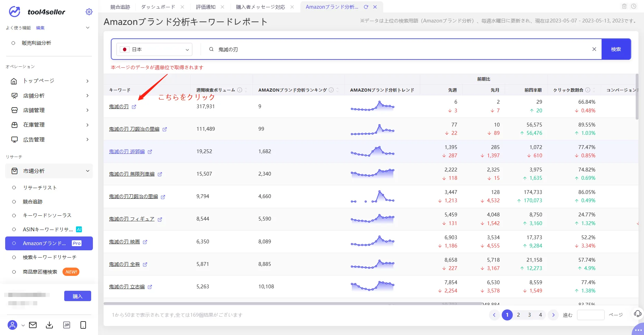Expand the トップページ menu

pos(49,81)
